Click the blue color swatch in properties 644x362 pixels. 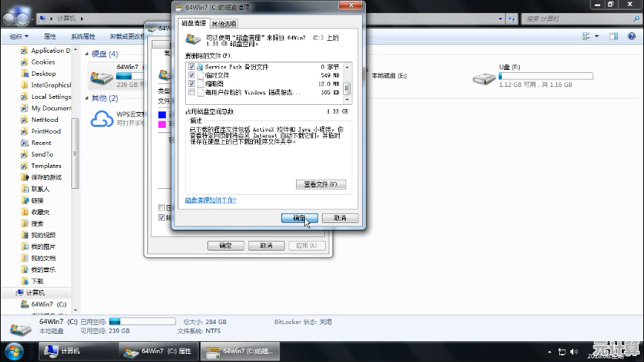point(163,114)
